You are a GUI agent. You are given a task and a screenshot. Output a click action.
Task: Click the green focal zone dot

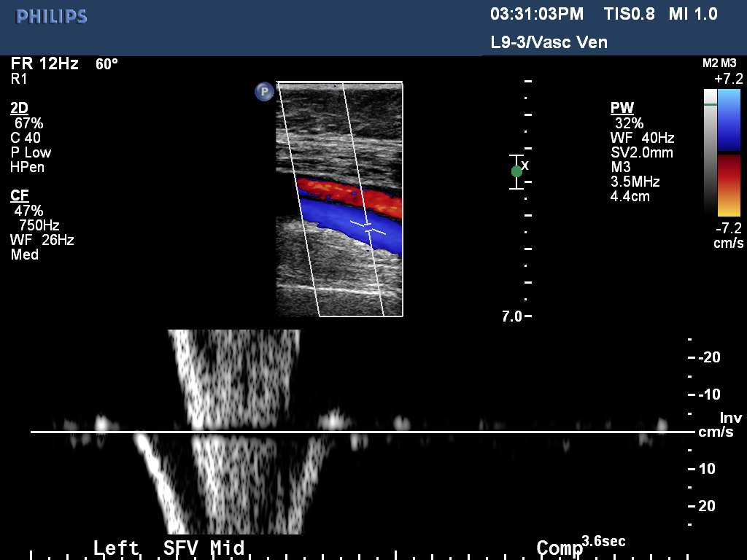click(x=516, y=171)
